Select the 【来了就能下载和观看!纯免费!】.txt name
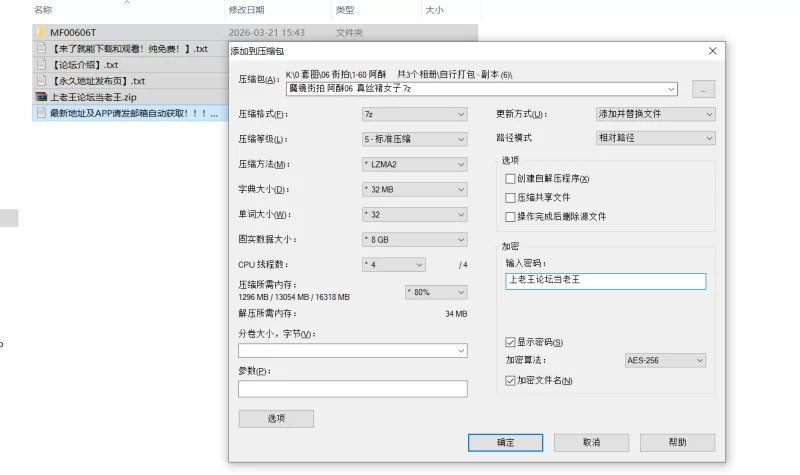Image resolution: width=800 pixels, height=475 pixels. pos(129,49)
